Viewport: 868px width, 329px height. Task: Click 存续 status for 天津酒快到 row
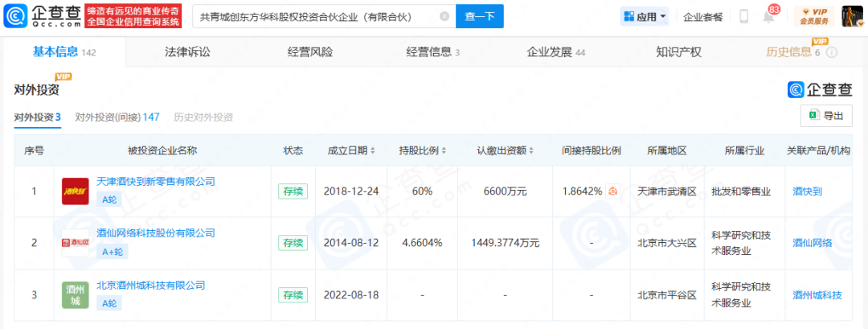coord(293,191)
